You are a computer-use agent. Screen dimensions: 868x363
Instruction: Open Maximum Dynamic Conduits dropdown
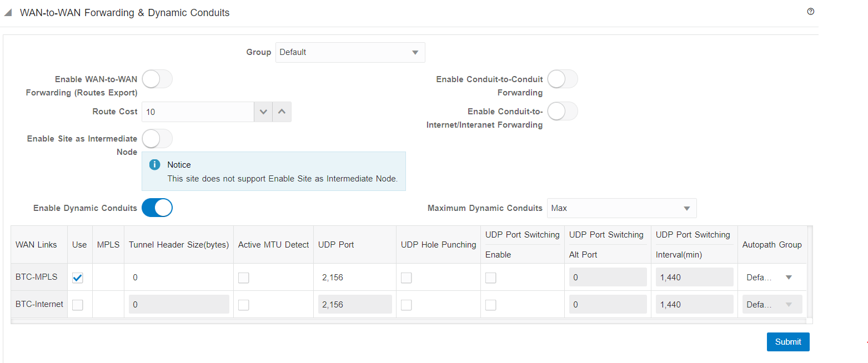click(621, 208)
